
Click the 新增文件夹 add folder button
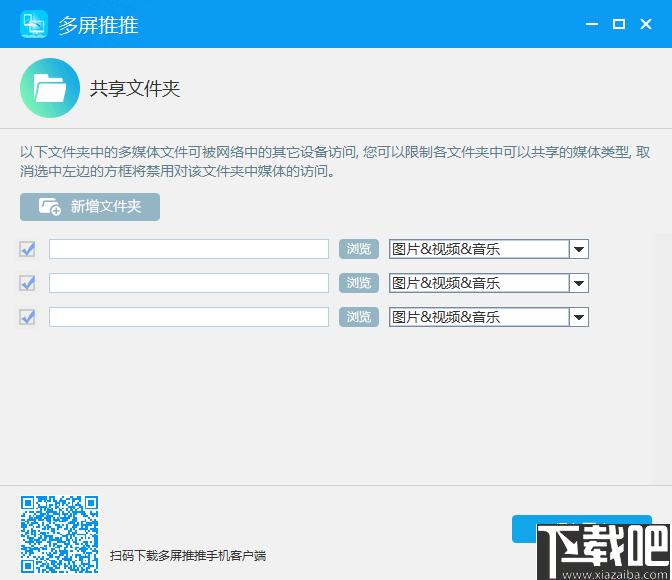[x=90, y=207]
